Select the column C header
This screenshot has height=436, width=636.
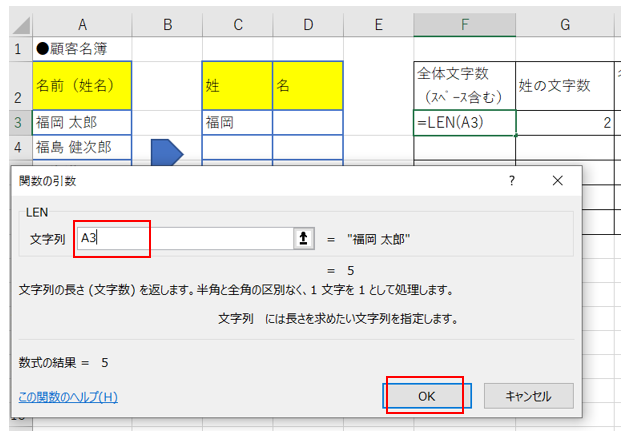237,23
